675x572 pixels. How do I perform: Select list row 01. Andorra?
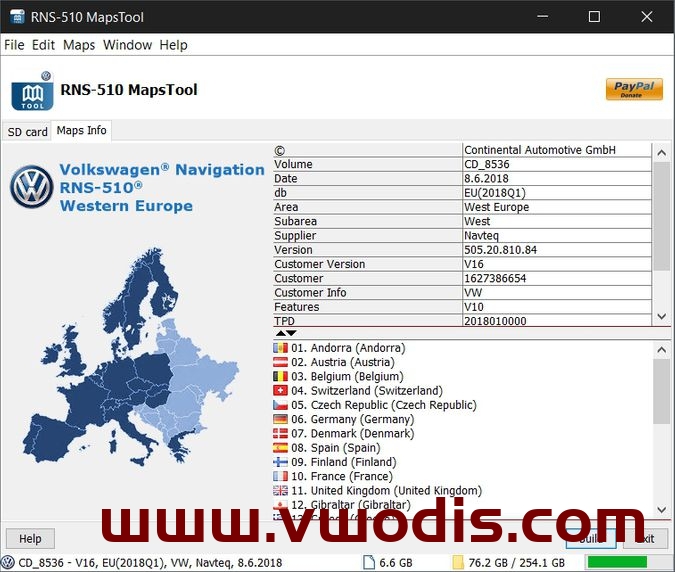[462, 348]
